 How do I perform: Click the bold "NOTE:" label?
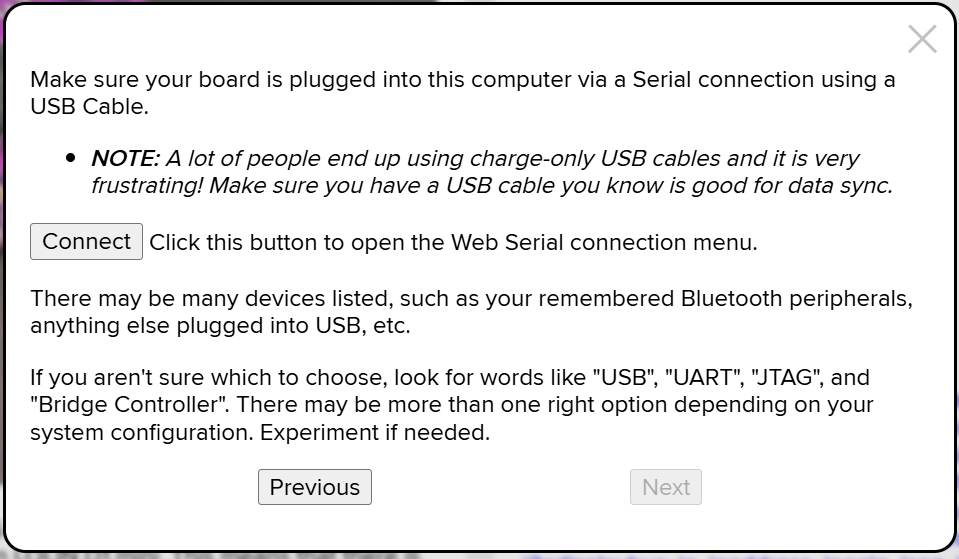(x=125, y=158)
